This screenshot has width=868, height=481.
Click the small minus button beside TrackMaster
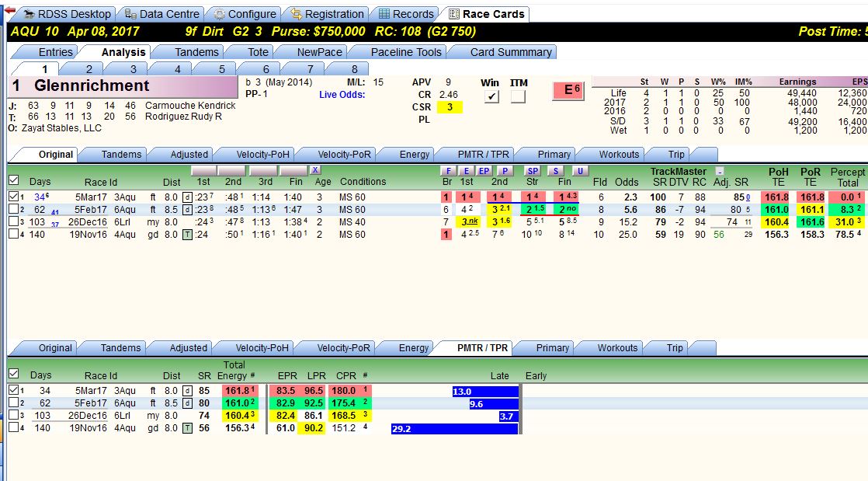(x=719, y=171)
